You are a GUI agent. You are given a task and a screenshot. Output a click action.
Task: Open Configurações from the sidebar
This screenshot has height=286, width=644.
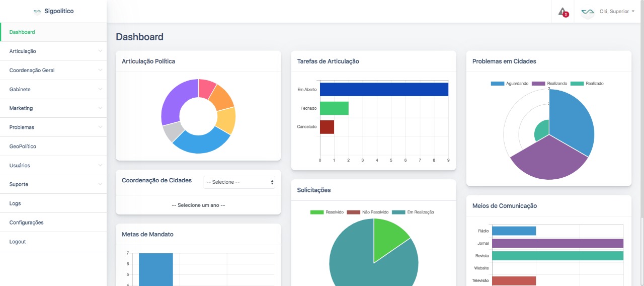tap(26, 223)
